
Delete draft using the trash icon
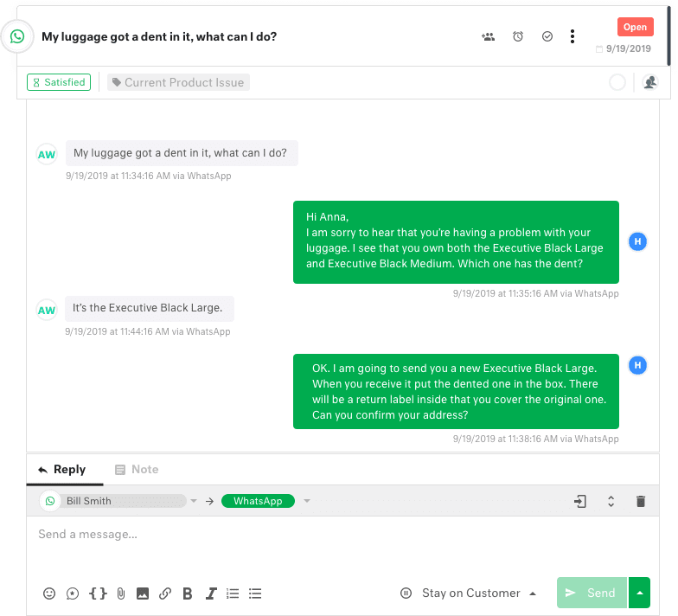tap(641, 501)
